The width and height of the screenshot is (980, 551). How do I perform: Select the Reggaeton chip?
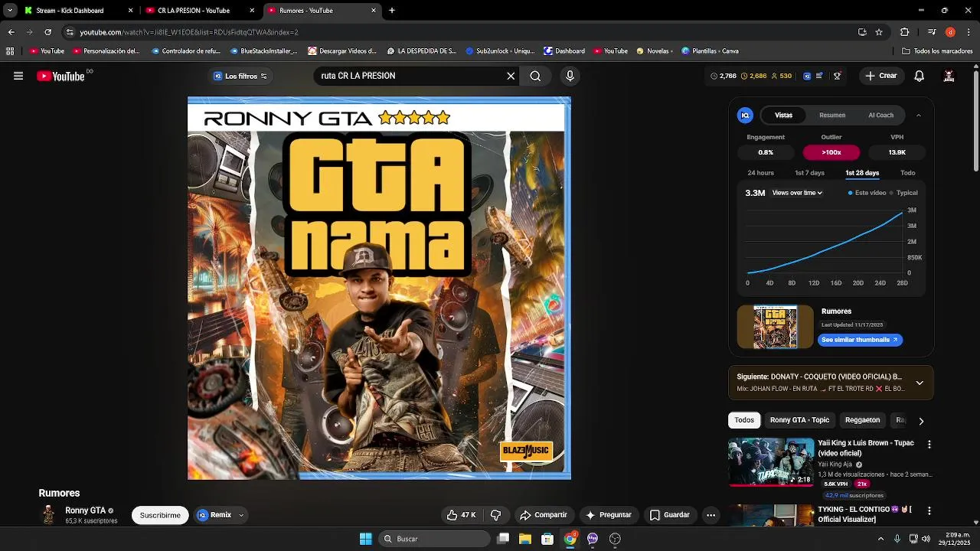tap(862, 420)
